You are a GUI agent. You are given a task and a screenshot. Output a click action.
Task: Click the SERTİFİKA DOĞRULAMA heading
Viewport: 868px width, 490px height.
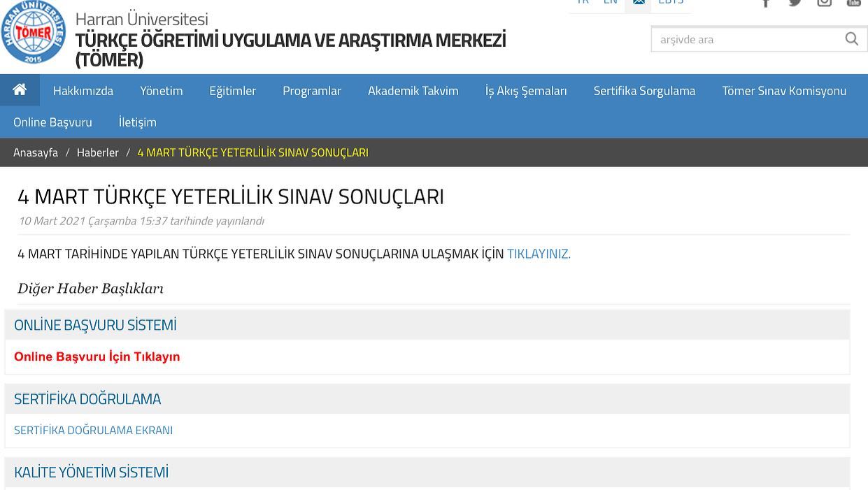[87, 399]
